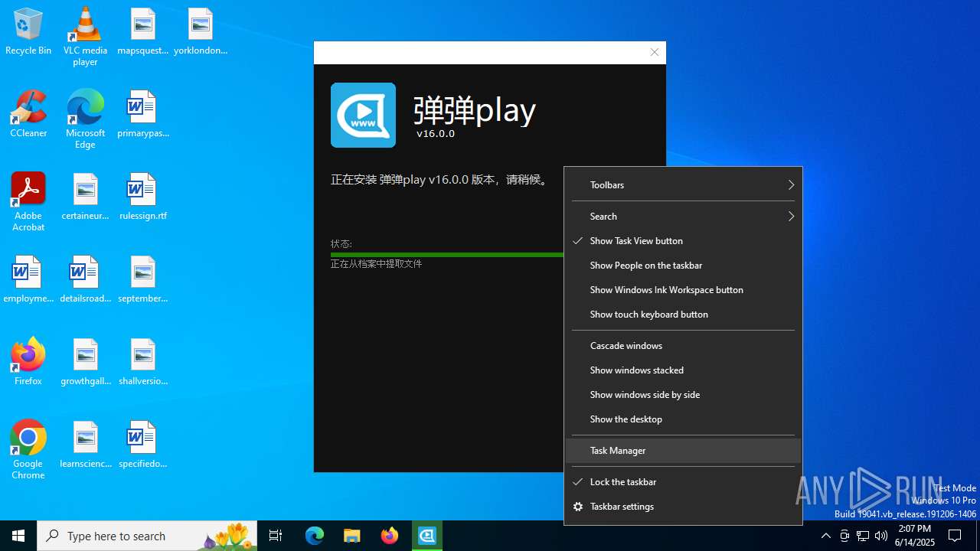
Task: Open VLC media player desktop icon
Action: [x=85, y=37]
